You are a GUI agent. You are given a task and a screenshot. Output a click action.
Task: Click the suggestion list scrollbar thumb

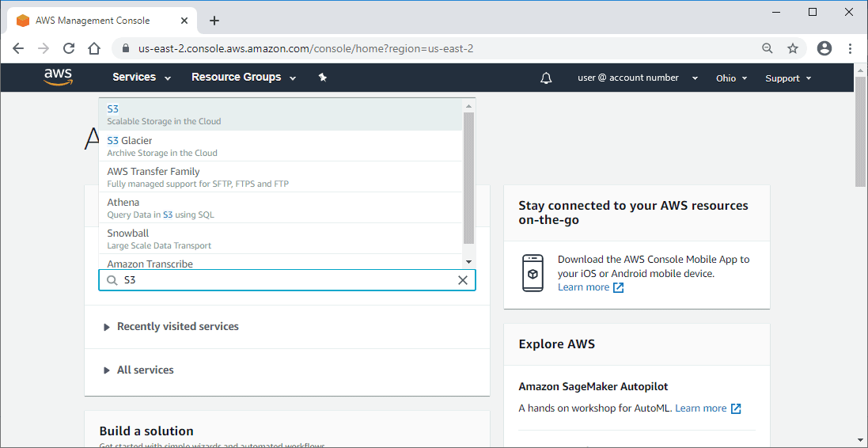[x=468, y=177]
